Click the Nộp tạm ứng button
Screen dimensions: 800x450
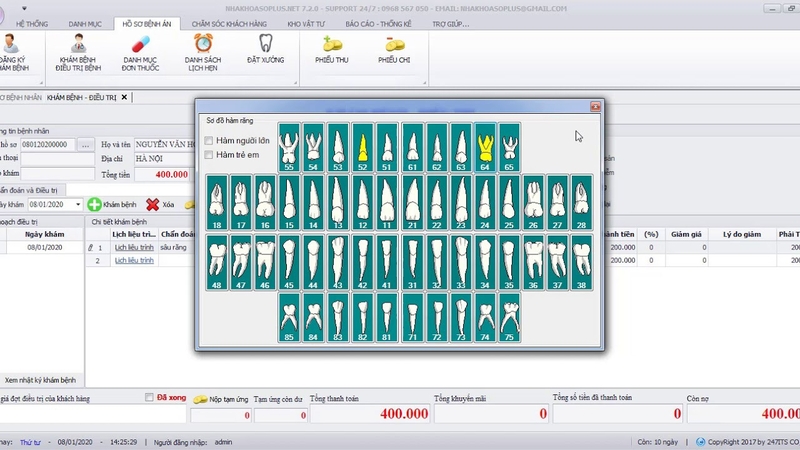pos(220,399)
